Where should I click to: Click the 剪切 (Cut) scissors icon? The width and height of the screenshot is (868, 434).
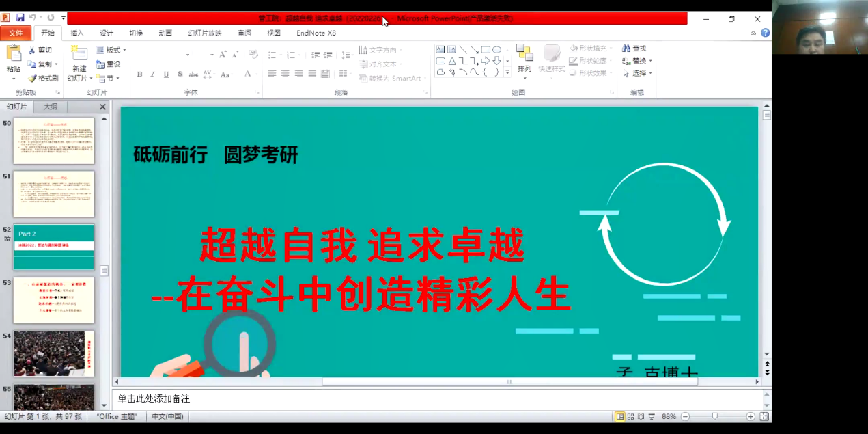click(x=32, y=51)
